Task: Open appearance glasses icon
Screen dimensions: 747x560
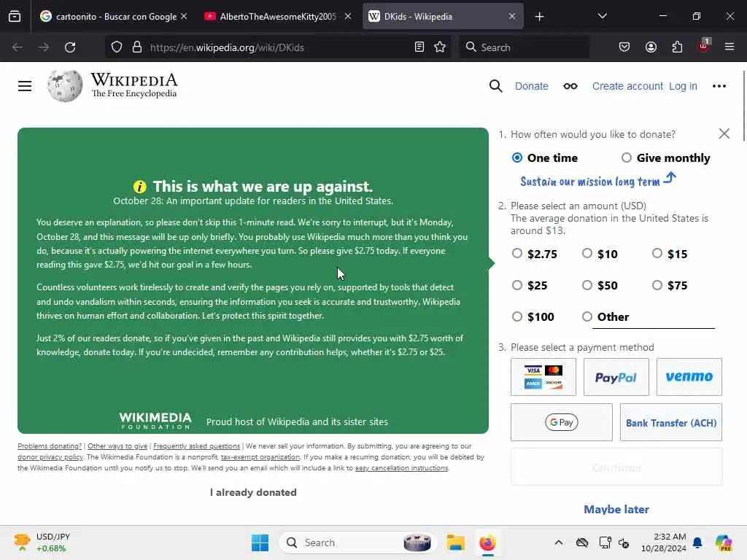Action: 570,86
